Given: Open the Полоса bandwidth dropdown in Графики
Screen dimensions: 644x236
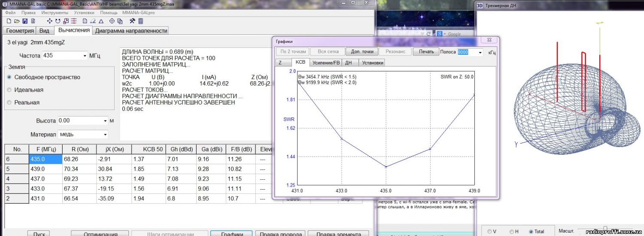Looking at the screenshot, I should [x=480, y=52].
